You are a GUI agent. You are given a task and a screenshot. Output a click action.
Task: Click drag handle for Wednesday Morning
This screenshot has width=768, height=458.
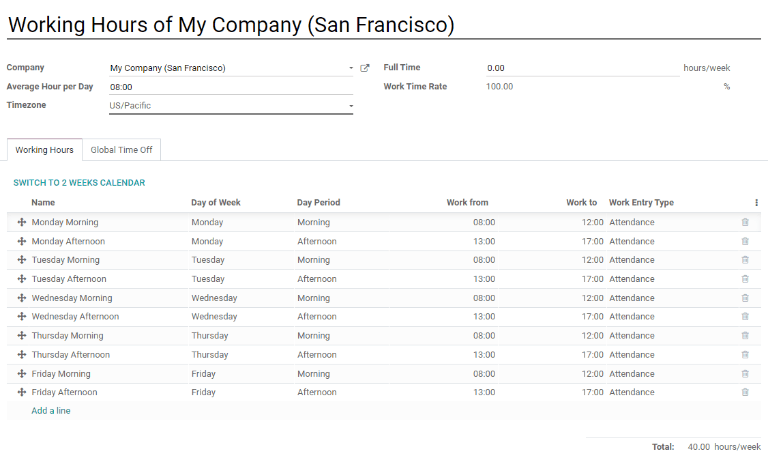click(x=22, y=298)
